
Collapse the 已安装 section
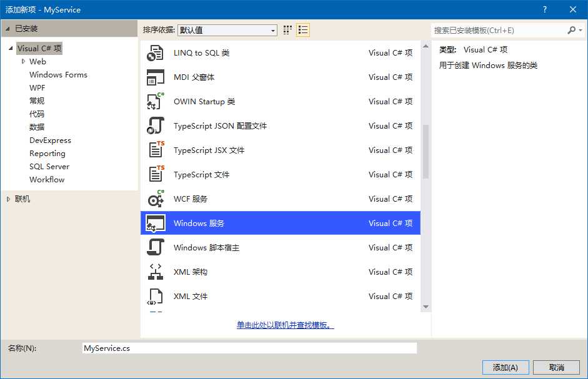[7, 29]
